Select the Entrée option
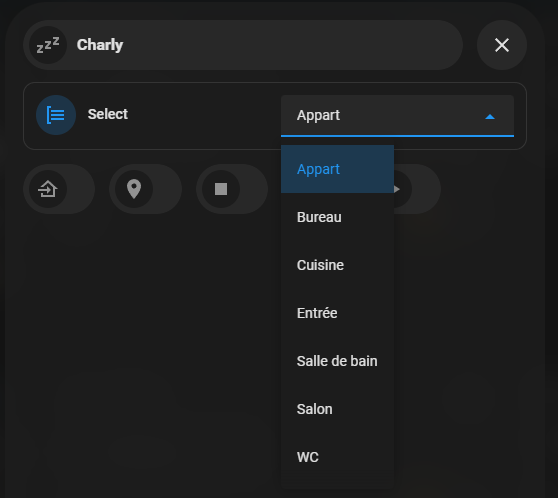The width and height of the screenshot is (558, 498). (x=337, y=313)
